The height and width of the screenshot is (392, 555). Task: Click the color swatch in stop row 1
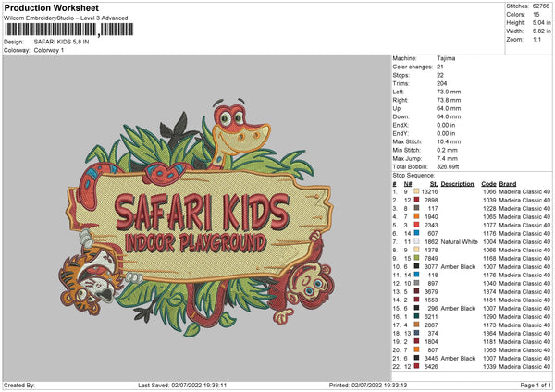click(416, 191)
